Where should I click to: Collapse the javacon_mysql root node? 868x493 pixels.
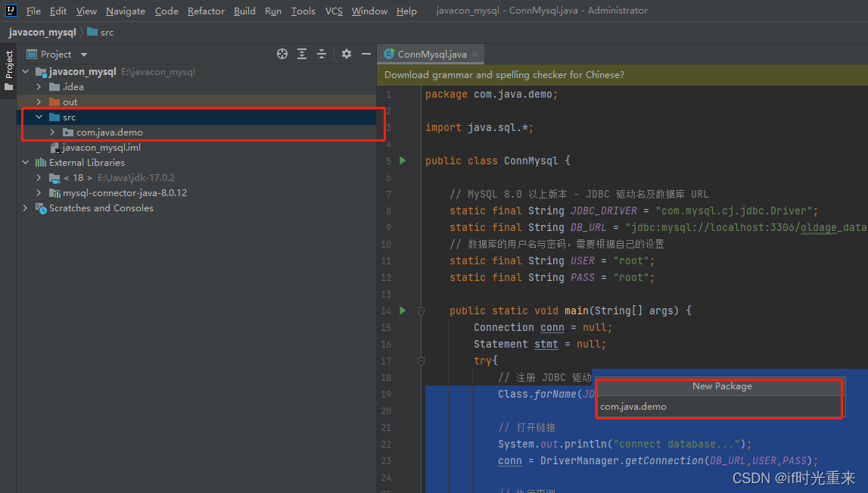tap(26, 71)
